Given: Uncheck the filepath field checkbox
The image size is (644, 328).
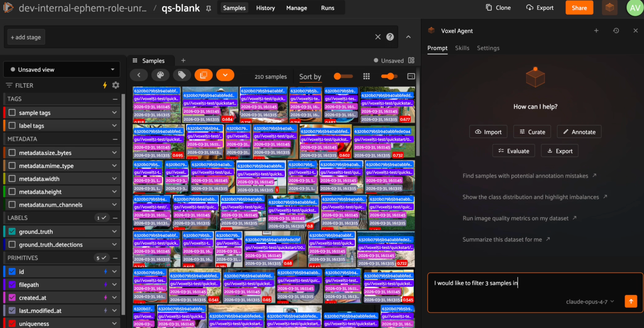Looking at the screenshot, I should coord(12,284).
